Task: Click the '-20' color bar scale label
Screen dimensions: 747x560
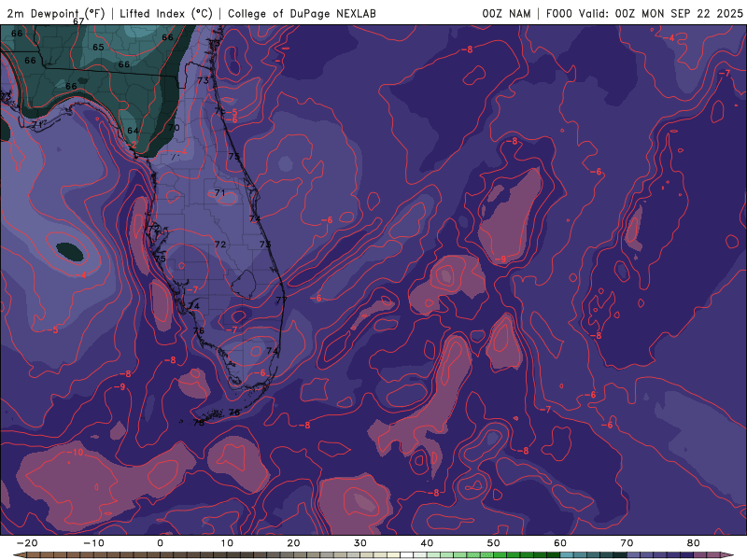Action: pos(27,543)
